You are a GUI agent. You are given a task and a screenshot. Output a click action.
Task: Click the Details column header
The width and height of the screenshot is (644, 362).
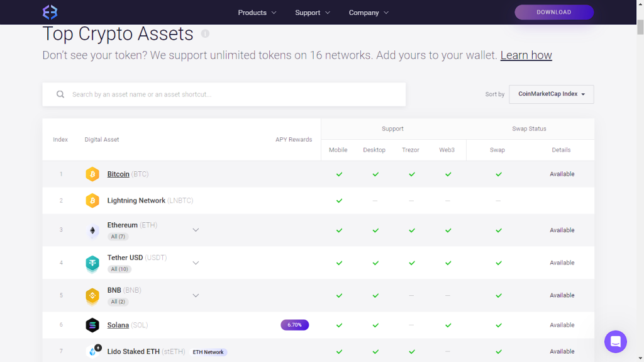pyautogui.click(x=561, y=150)
